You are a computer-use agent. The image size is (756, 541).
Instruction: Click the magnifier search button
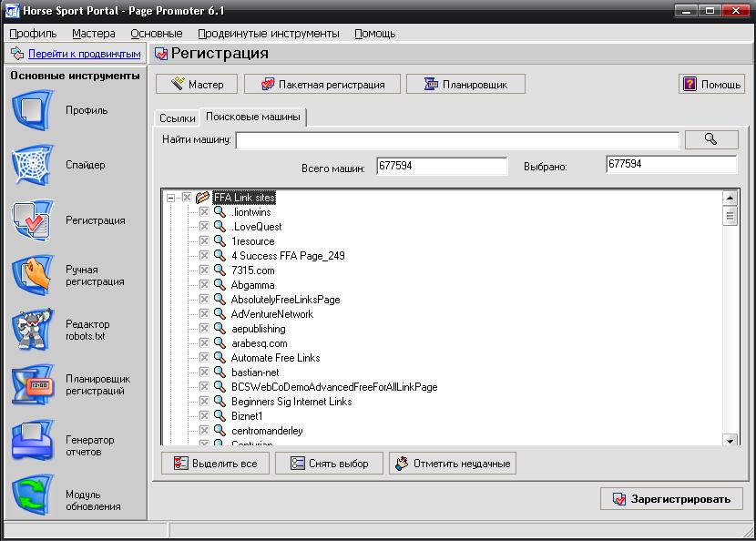coord(710,139)
